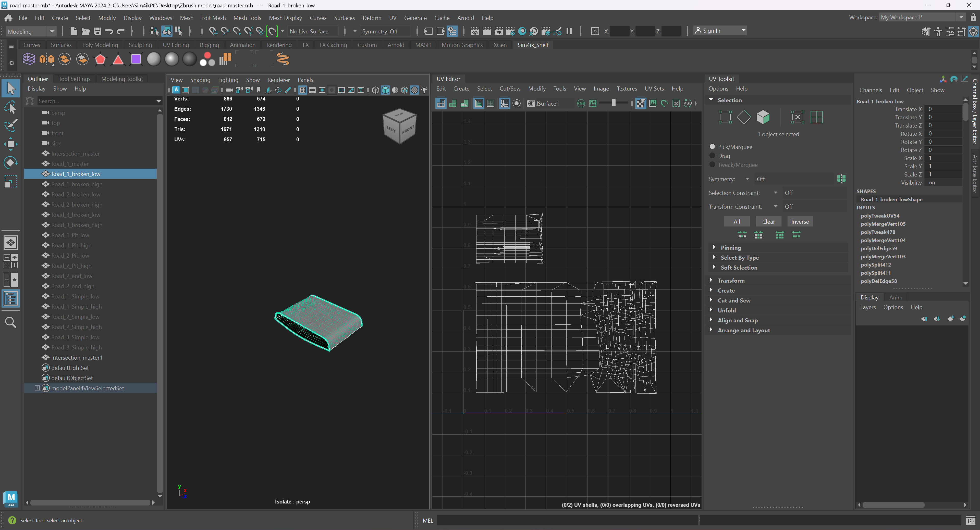
Task: Adjust the UV Editor image dimming slider
Action: 613,103
